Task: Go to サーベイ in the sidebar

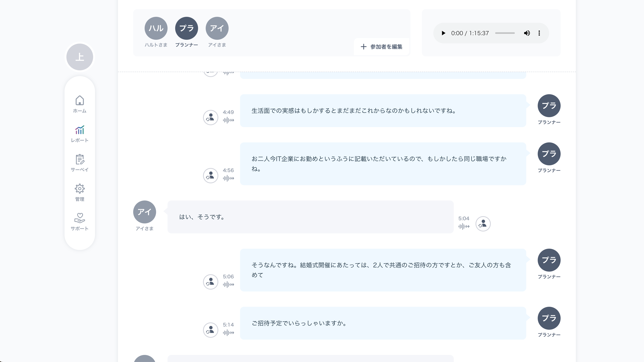Action: 80,163
